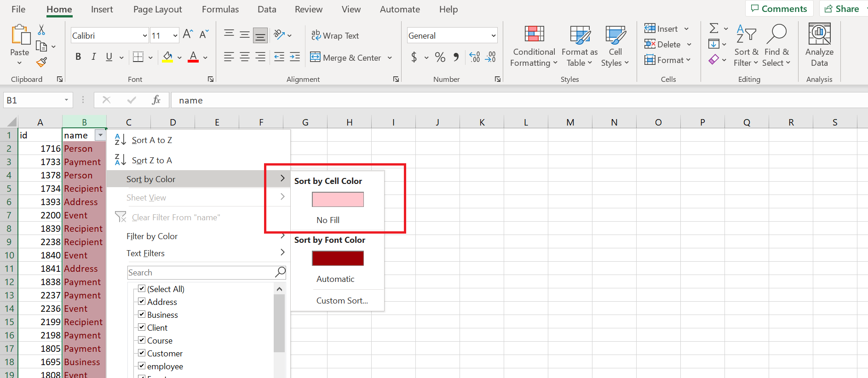The width and height of the screenshot is (868, 378).
Task: Pick the pink cell color swatch
Action: [338, 200]
